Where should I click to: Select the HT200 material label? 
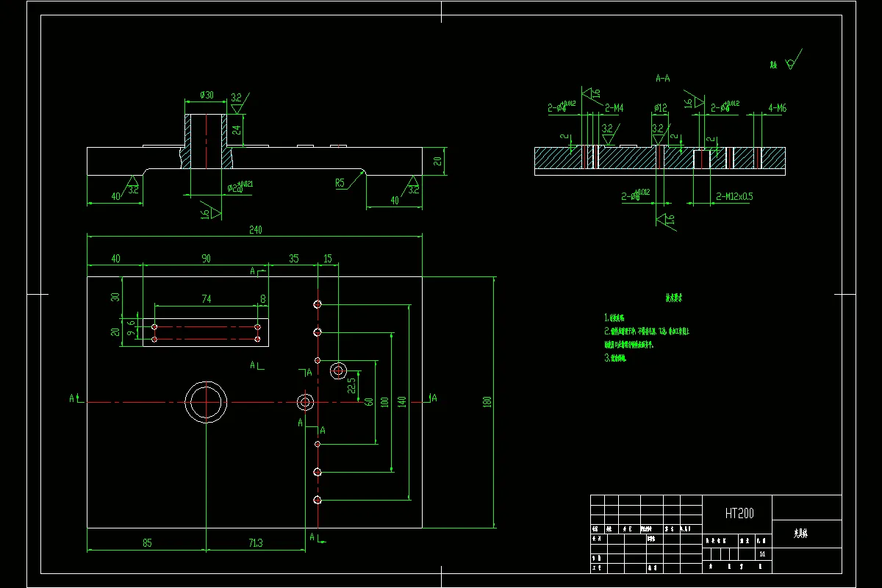pyautogui.click(x=739, y=514)
